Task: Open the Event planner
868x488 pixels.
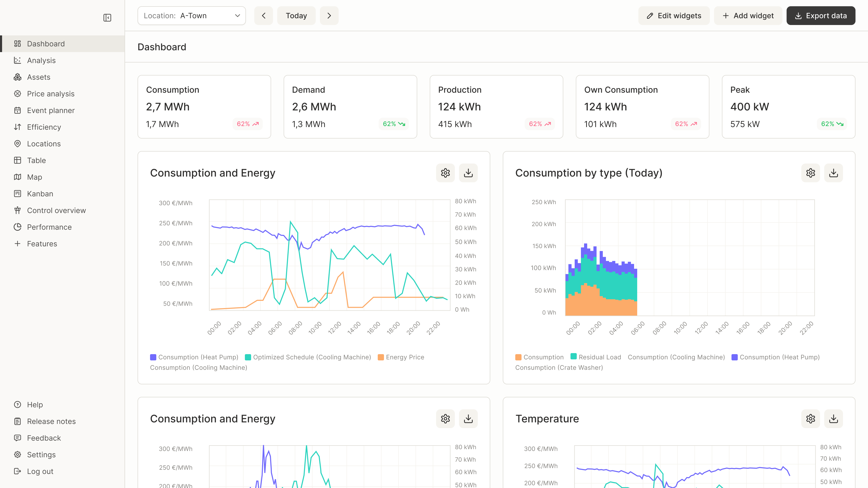Action: [51, 110]
